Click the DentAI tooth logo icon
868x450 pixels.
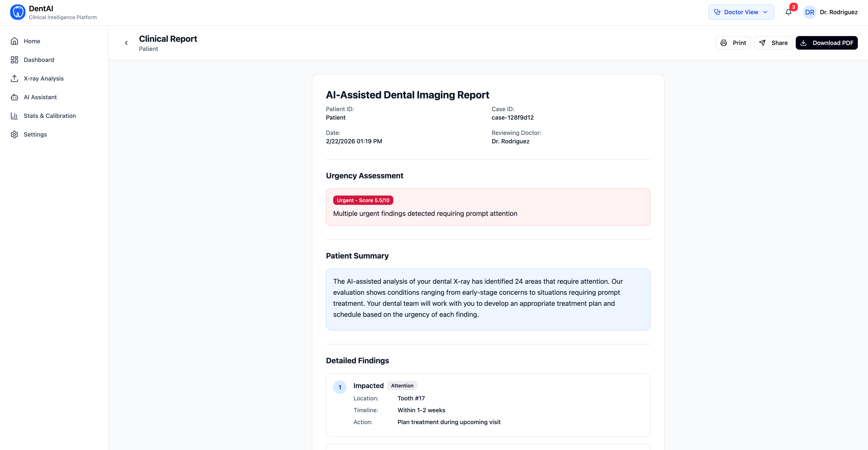[18, 12]
